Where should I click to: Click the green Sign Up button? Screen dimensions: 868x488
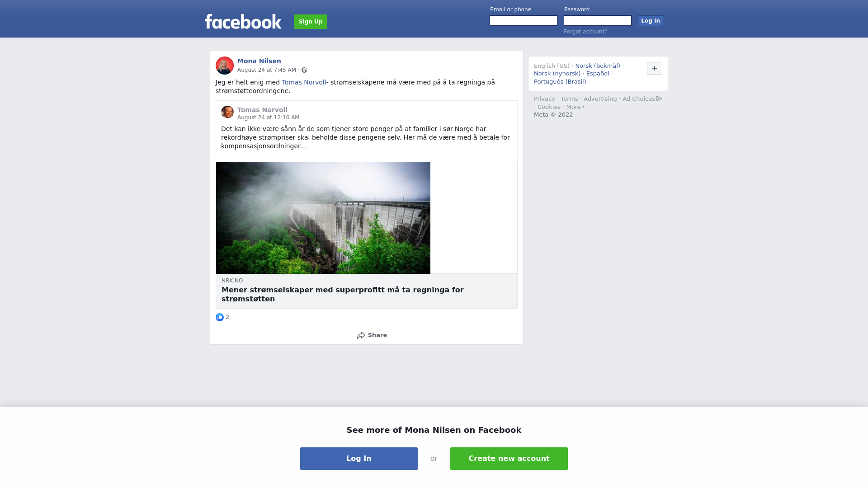point(311,22)
